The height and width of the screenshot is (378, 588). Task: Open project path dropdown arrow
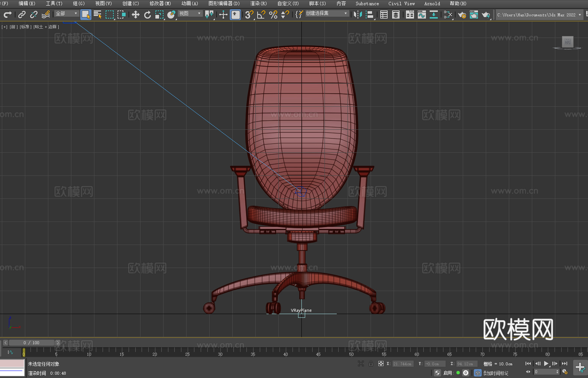(579, 15)
